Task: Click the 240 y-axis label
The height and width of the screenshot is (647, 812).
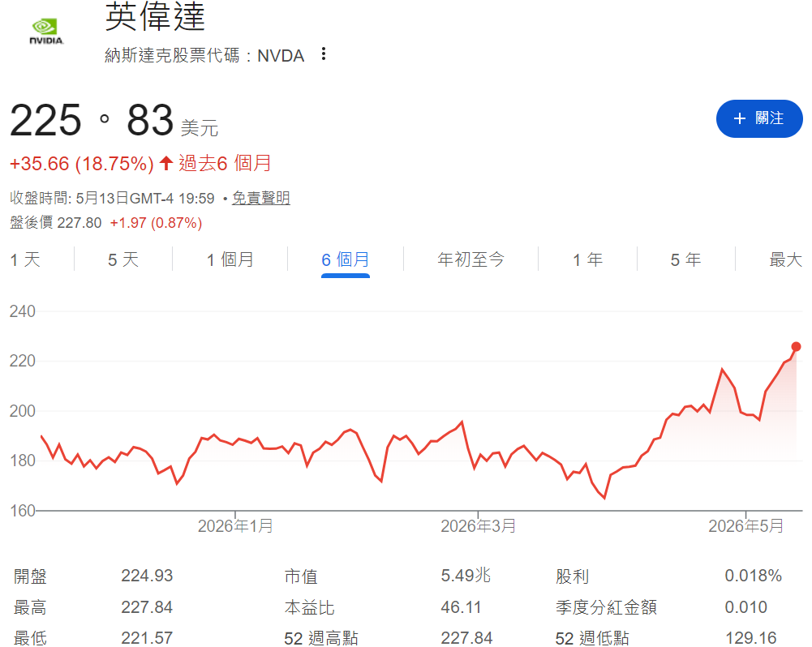Action: [22, 311]
